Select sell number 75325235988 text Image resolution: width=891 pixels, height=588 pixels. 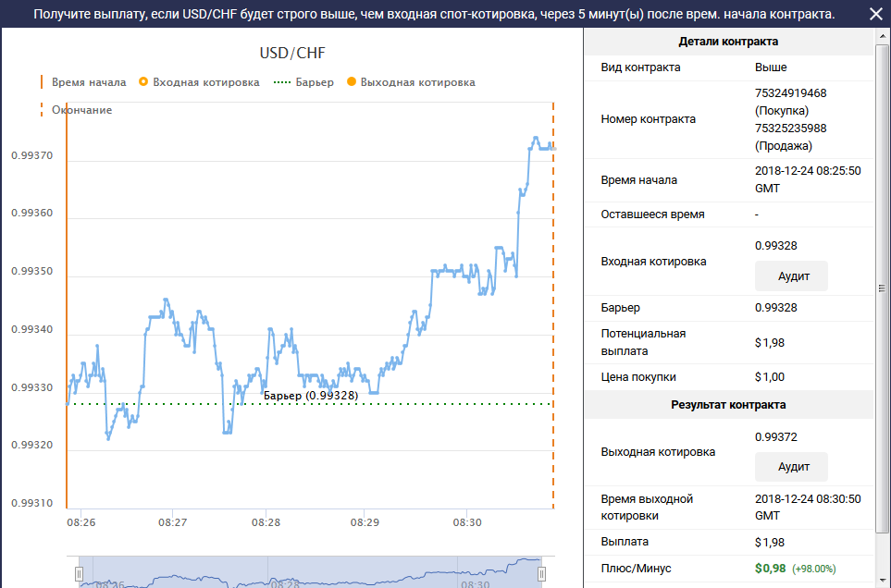[790, 129]
